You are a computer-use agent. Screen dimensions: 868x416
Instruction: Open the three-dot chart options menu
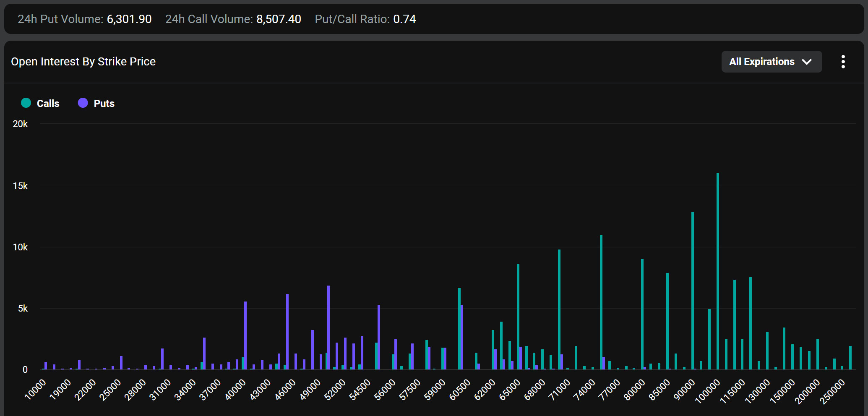coord(843,62)
